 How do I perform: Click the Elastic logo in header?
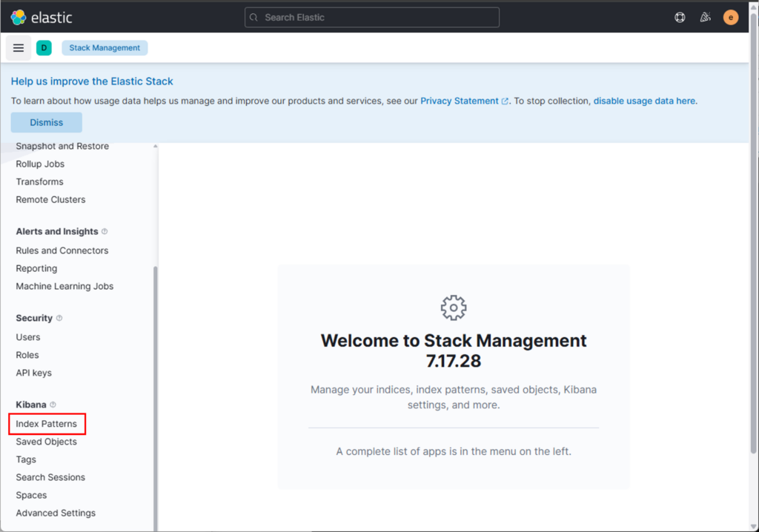(x=42, y=18)
